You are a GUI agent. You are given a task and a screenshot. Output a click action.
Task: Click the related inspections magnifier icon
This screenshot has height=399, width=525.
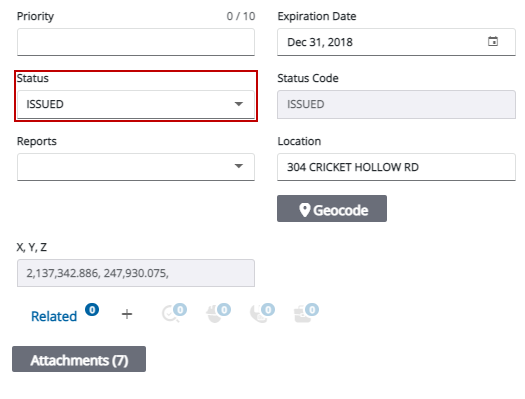tap(174, 313)
